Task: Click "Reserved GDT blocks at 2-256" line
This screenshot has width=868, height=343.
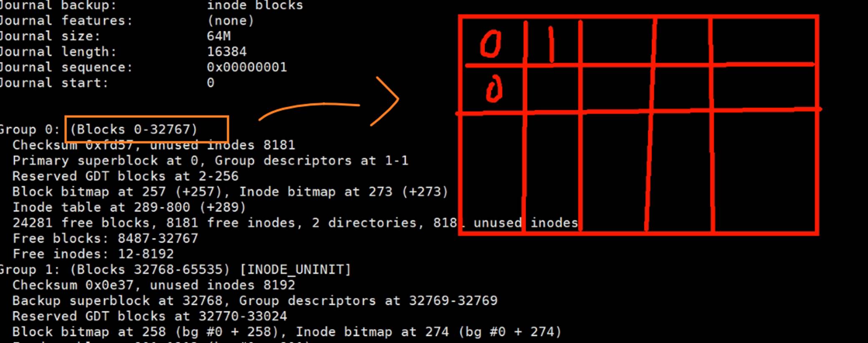Action: click(x=125, y=176)
